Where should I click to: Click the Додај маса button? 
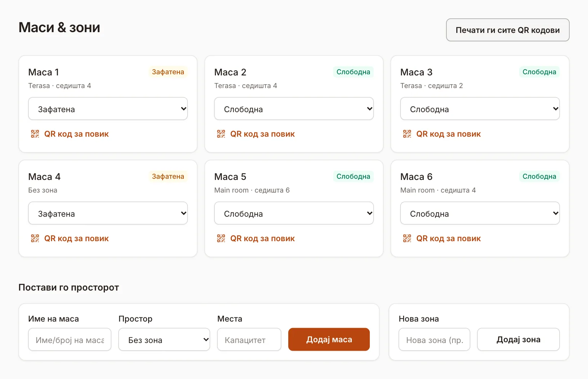tap(329, 339)
